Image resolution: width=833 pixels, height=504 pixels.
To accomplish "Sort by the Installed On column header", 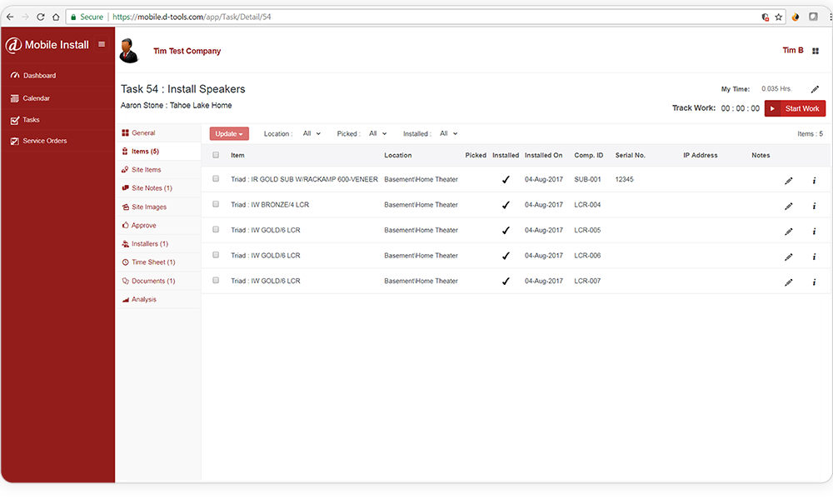I will click(x=543, y=155).
